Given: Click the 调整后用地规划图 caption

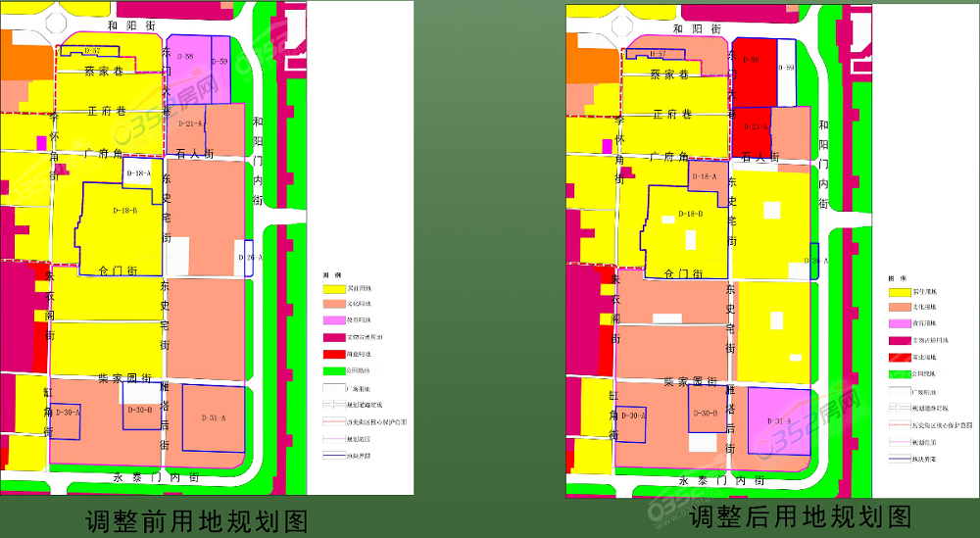Looking at the screenshot, I should (x=801, y=516).
